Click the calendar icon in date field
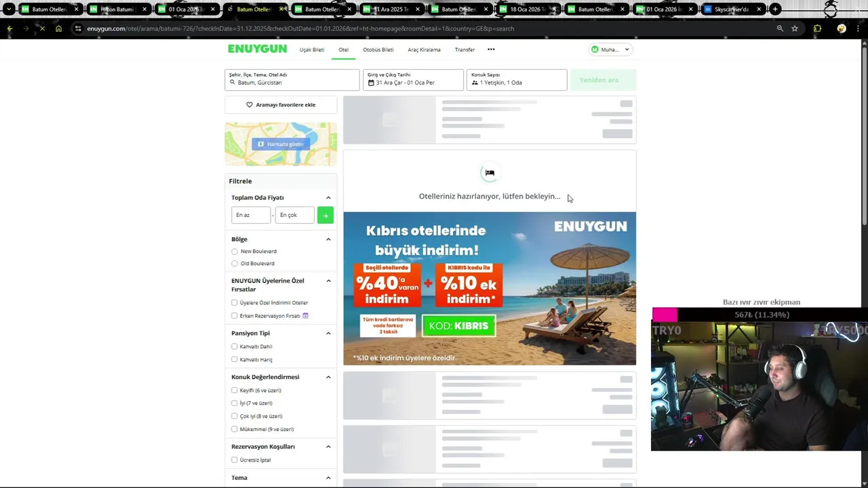868x488 pixels. click(x=371, y=83)
